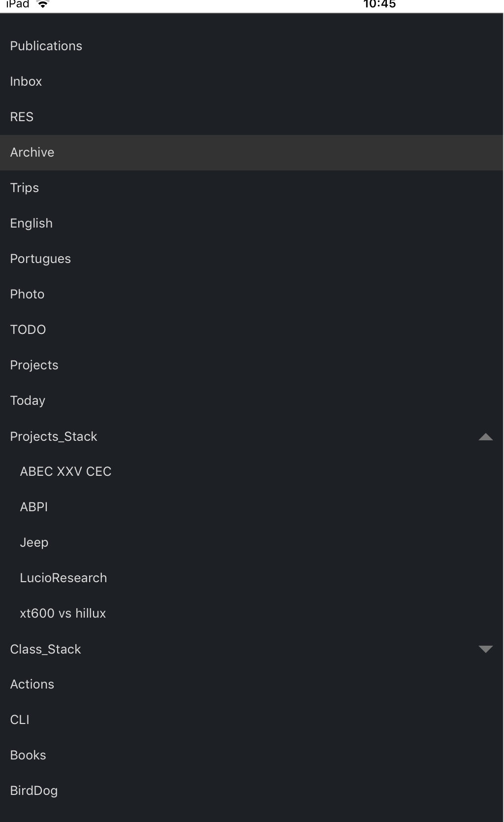Expand the Class_Stack arrow
The height and width of the screenshot is (822, 504).
485,649
